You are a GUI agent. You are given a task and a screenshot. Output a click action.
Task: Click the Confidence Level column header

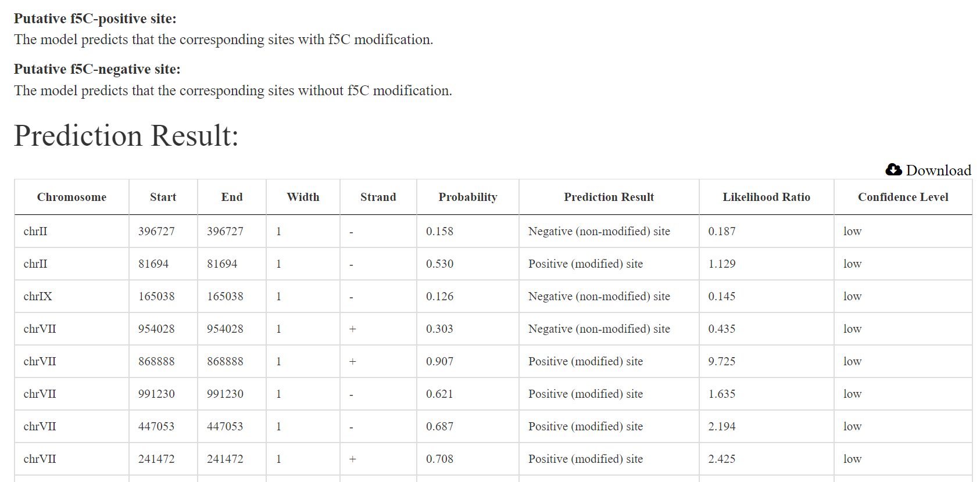click(903, 197)
